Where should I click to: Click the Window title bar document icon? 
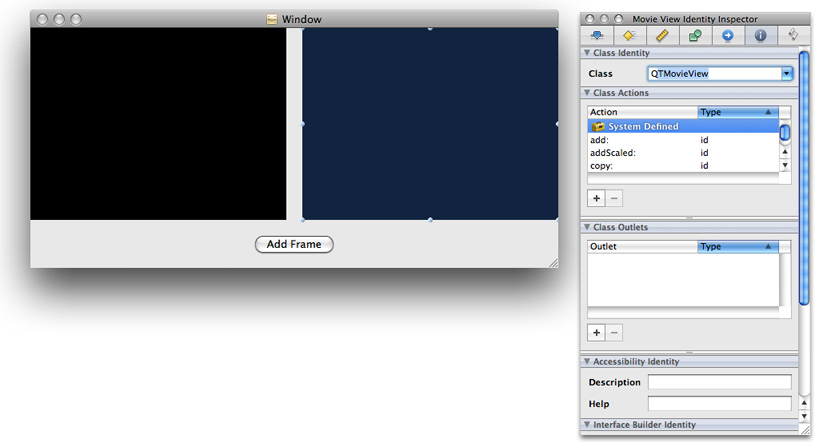pyautogui.click(x=271, y=19)
